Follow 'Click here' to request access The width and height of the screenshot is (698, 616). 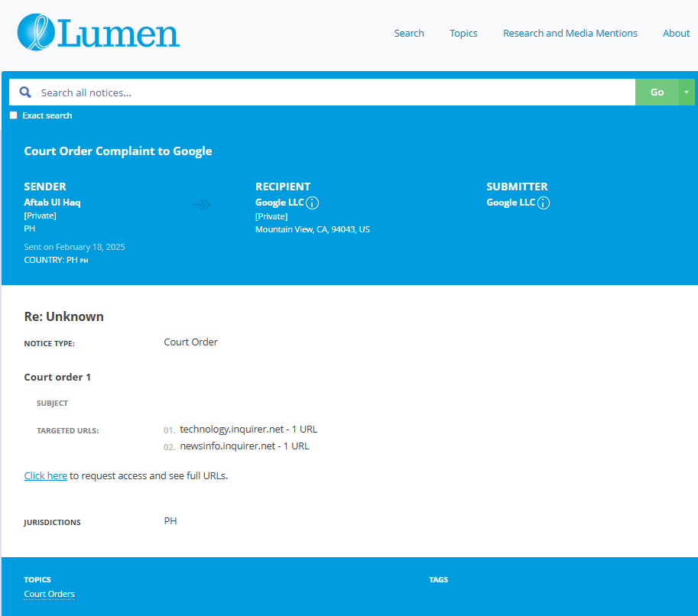(x=45, y=476)
